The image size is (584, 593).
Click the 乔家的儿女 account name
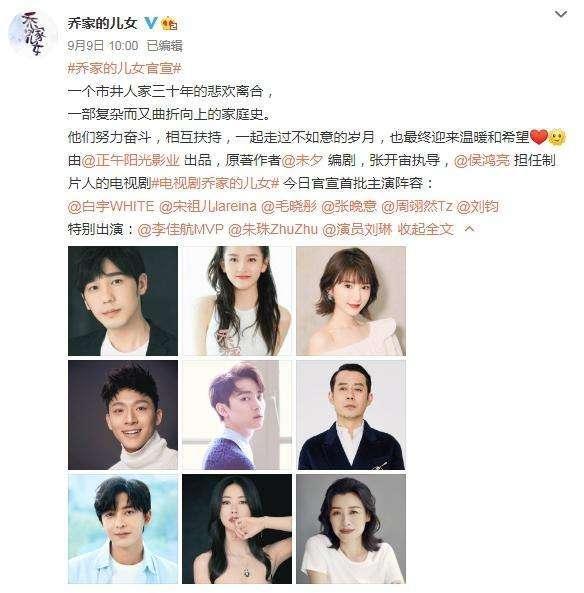(103, 23)
